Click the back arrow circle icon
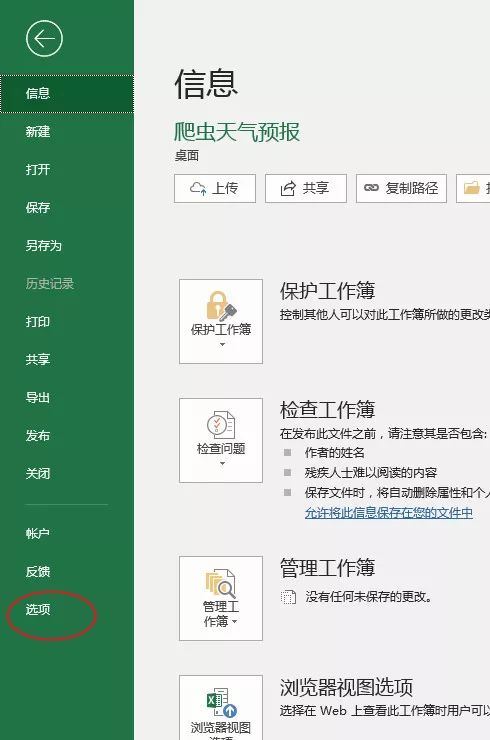The image size is (490, 740). (44, 39)
